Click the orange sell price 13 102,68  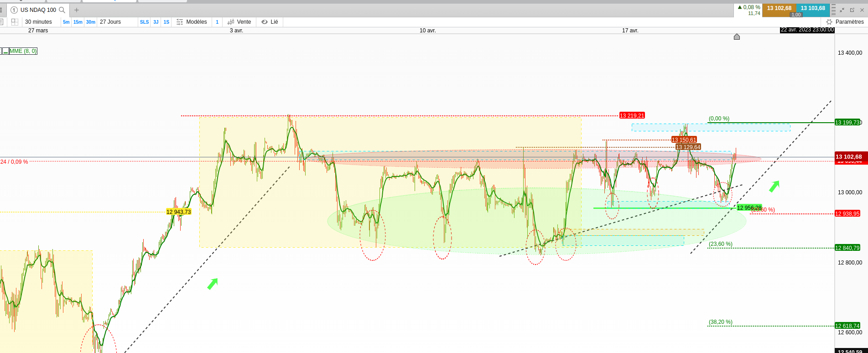click(779, 8)
